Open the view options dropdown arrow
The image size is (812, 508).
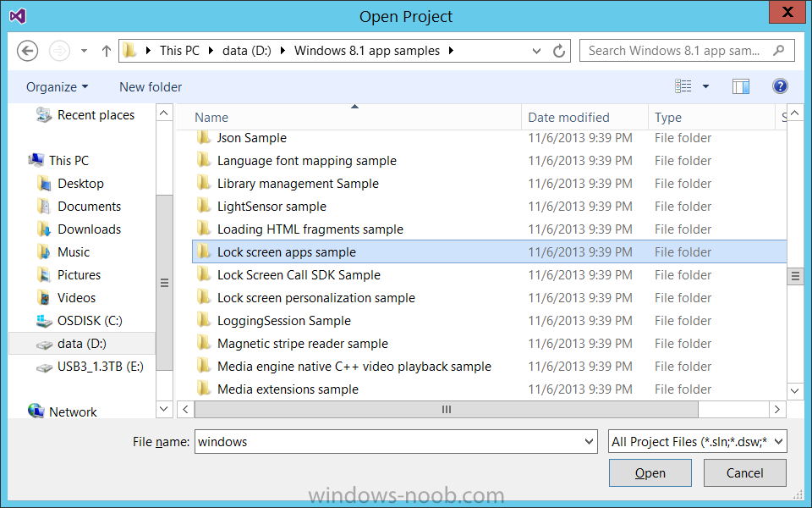click(x=705, y=86)
